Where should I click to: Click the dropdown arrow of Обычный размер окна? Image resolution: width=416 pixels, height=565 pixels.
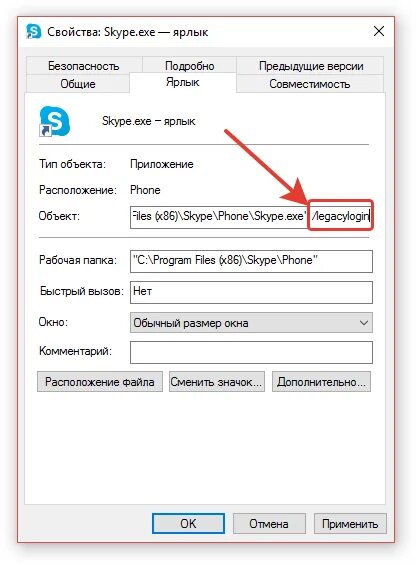click(x=364, y=323)
